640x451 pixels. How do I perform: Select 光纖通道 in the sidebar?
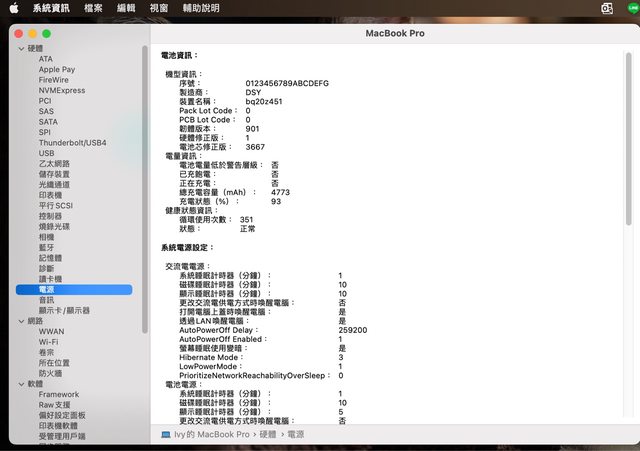54,184
